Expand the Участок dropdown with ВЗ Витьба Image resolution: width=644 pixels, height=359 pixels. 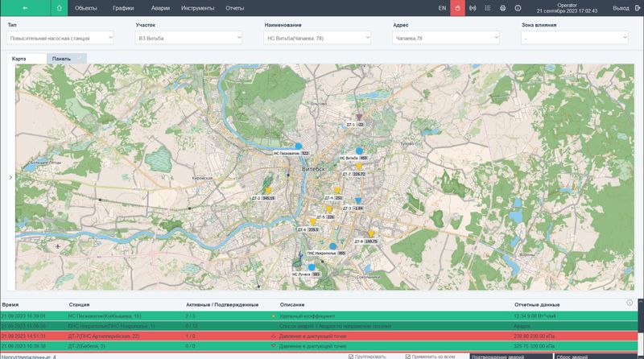[x=189, y=38]
